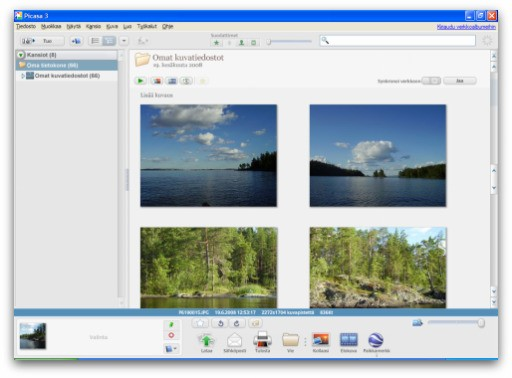512x378 pixels.
Task: Switch to tree folder view
Action: pos(109,41)
